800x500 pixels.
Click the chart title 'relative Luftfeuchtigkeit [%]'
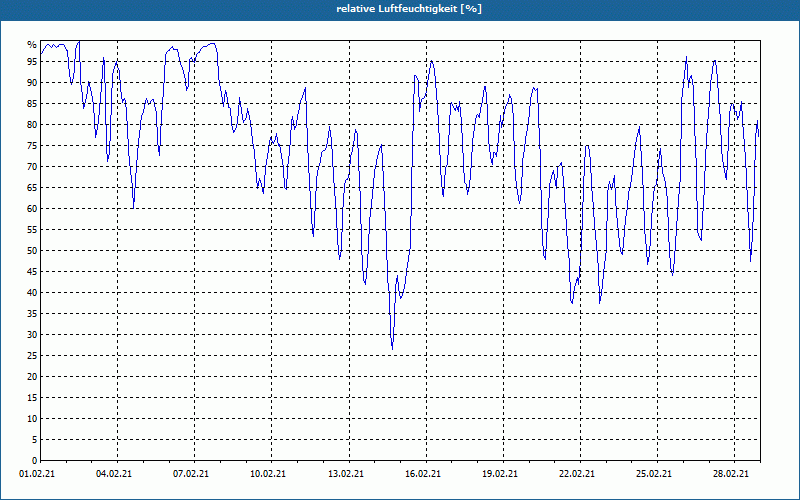point(409,9)
